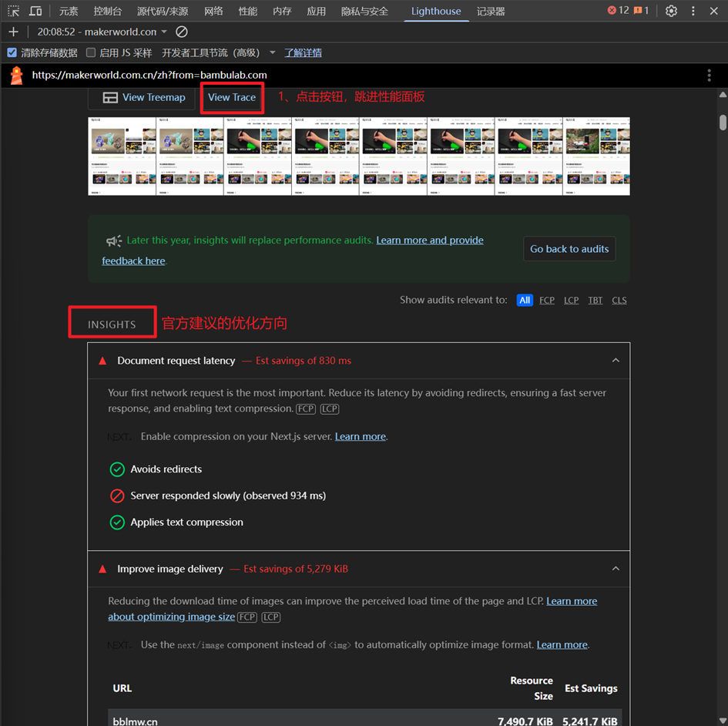Filter audits by All

pyautogui.click(x=525, y=300)
